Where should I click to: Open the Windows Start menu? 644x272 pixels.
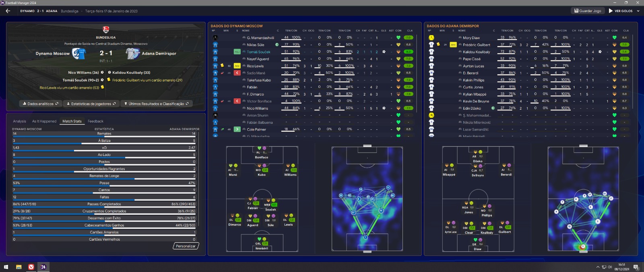click(x=6, y=267)
